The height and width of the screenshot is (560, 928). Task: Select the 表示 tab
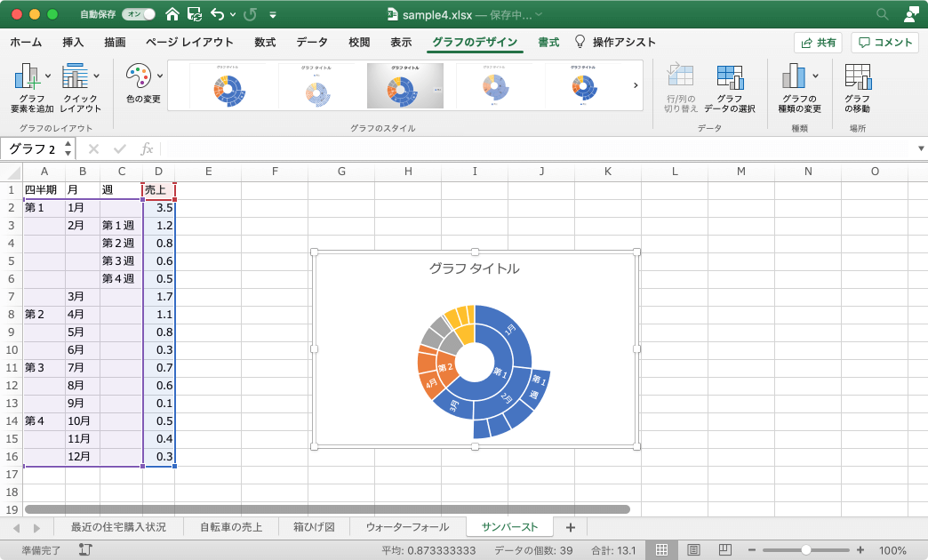(x=401, y=42)
